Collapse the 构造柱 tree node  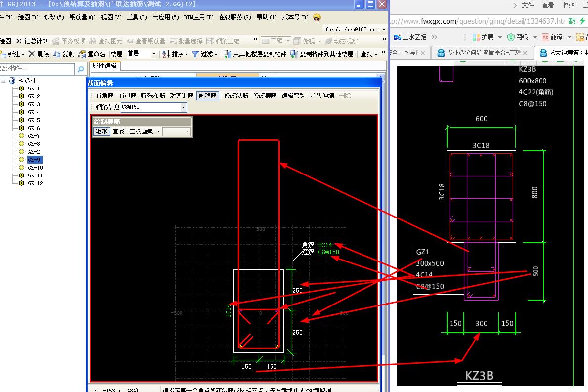pos(3,81)
